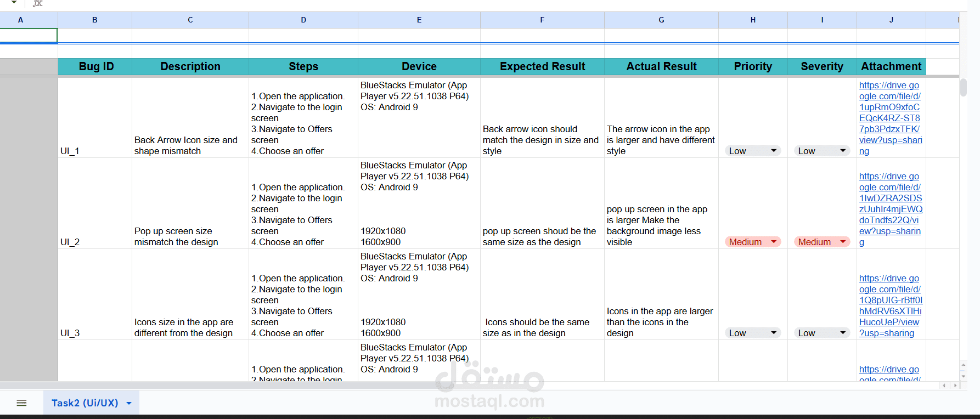Select column C header
This screenshot has width=980, height=419.
click(190, 20)
